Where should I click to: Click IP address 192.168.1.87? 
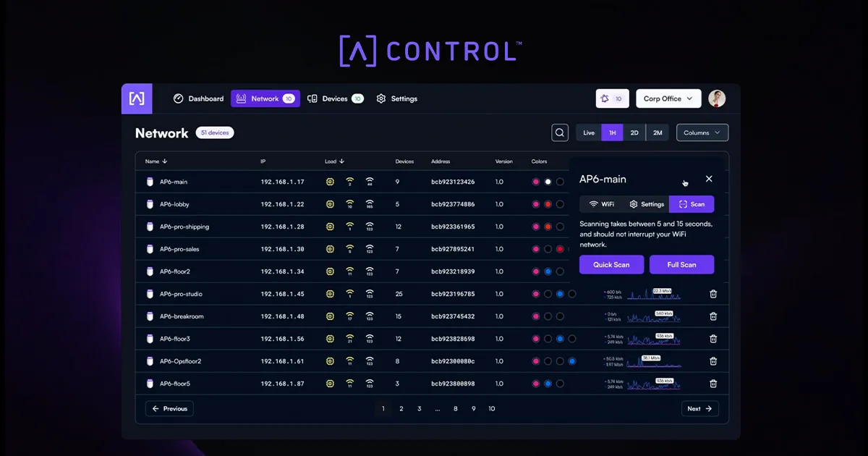(x=282, y=384)
